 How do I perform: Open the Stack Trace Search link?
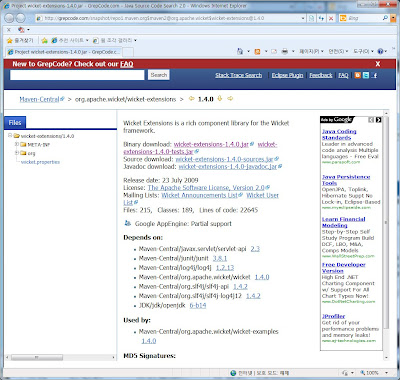click(x=238, y=75)
